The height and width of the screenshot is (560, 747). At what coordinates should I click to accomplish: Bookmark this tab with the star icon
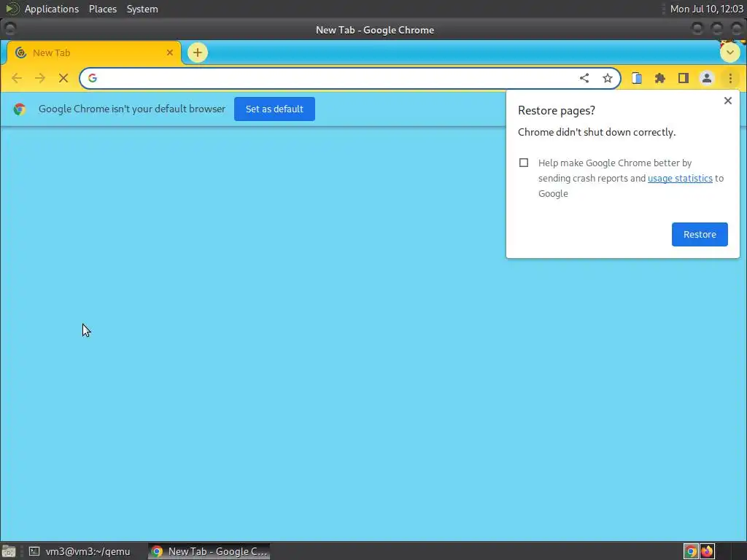click(608, 78)
